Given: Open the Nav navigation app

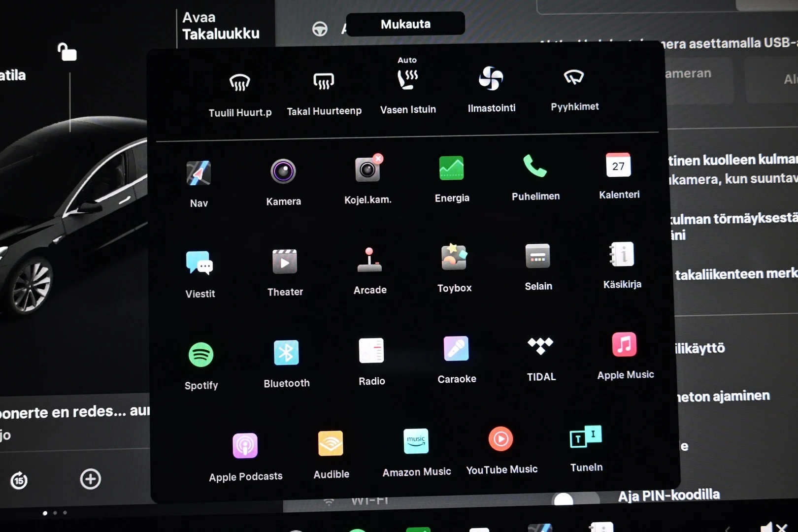Looking at the screenshot, I should tap(199, 173).
